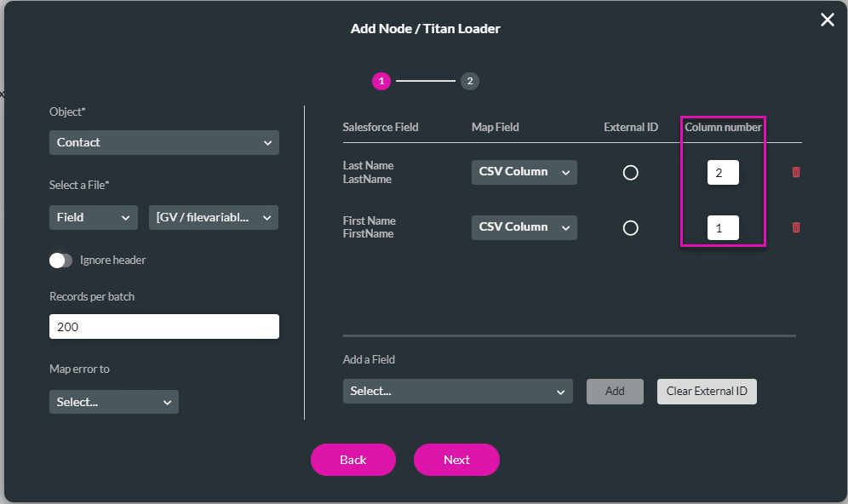Select External ID radio for Last Name
Viewport: 848px width, 504px height.
[630, 173]
